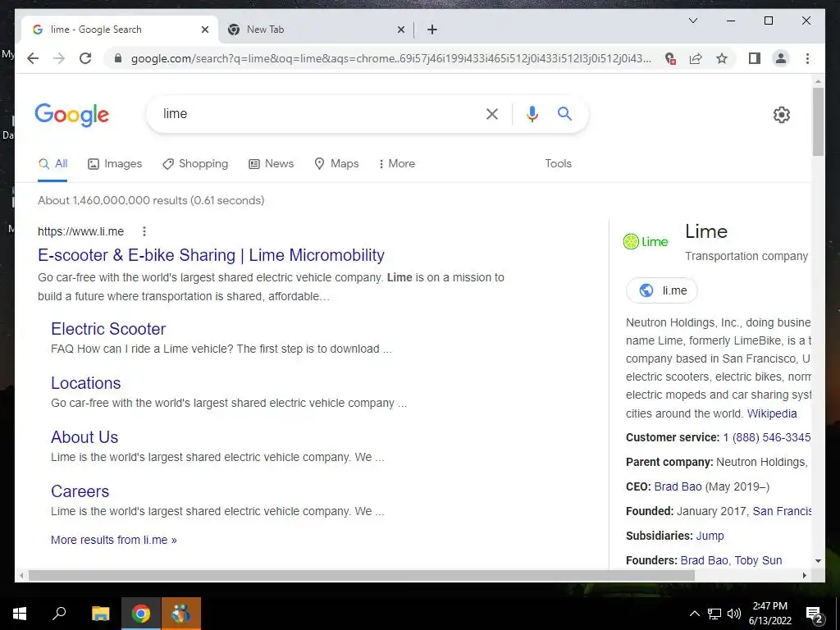Open File Explorer from the taskbar
The height and width of the screenshot is (630, 840).
(100, 614)
